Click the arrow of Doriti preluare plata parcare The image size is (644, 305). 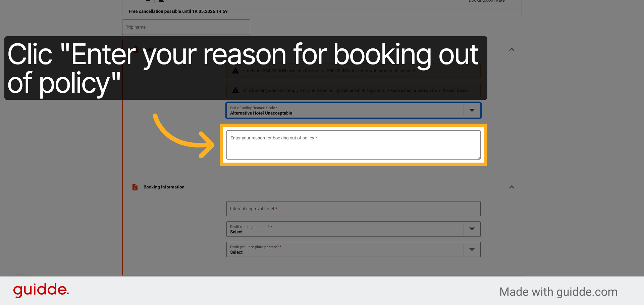[x=472, y=250]
